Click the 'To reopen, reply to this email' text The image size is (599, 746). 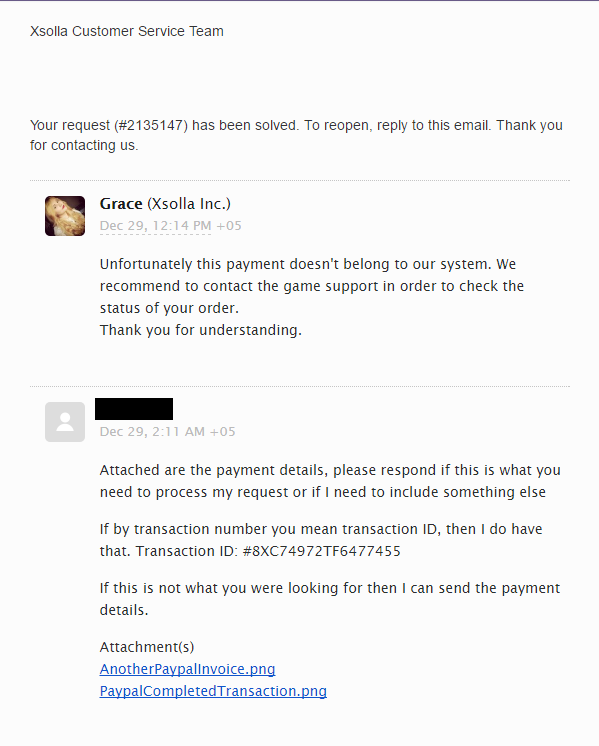click(398, 125)
